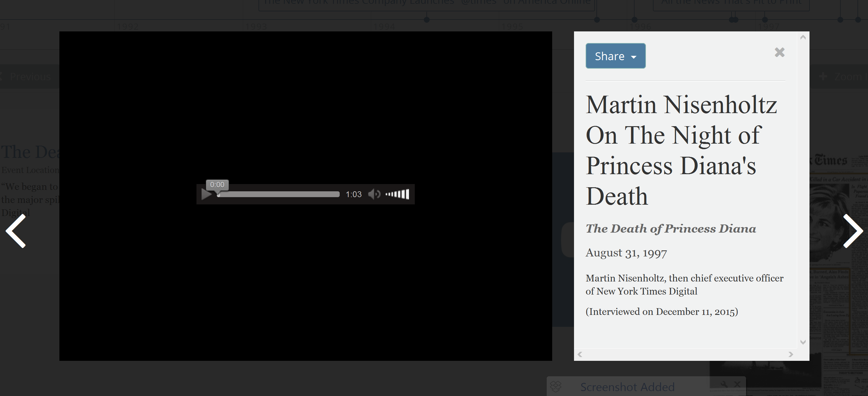This screenshot has width=868, height=396.
Task: Go to the previous slide with the left arrow
Action: [16, 231]
